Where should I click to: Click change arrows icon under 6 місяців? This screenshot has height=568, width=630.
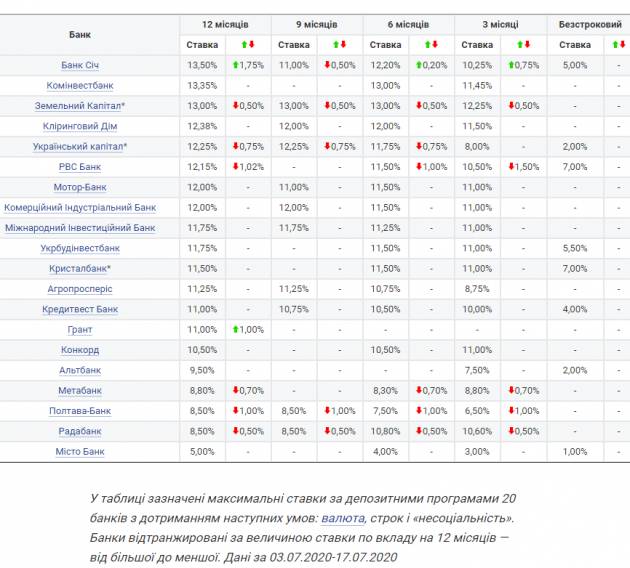pyautogui.click(x=431, y=44)
